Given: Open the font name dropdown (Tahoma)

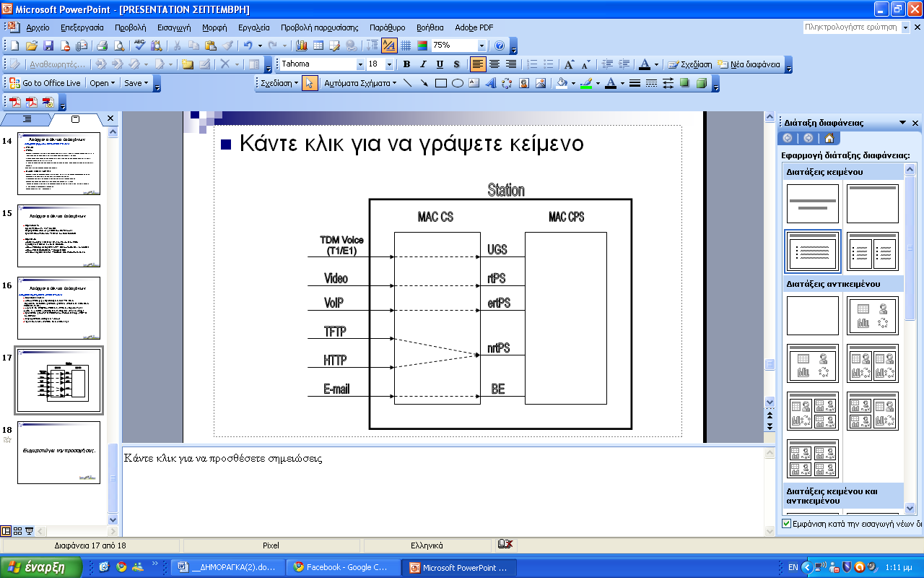Looking at the screenshot, I should pyautogui.click(x=360, y=64).
